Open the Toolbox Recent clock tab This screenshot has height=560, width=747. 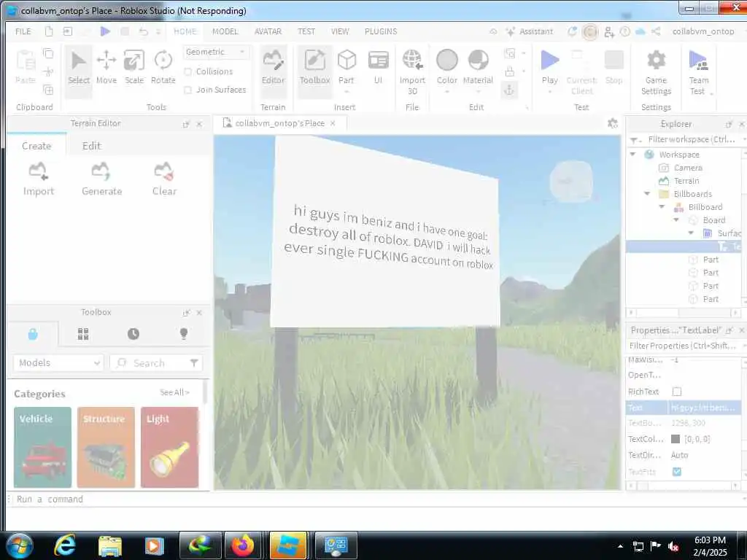point(133,334)
